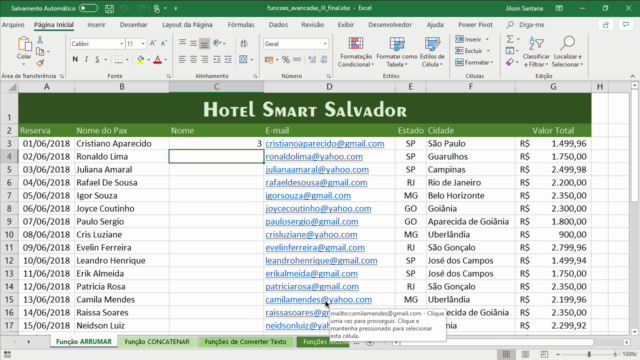640x360 pixels.
Task: Switch to the Power Pivot tab
Action: [476, 24]
